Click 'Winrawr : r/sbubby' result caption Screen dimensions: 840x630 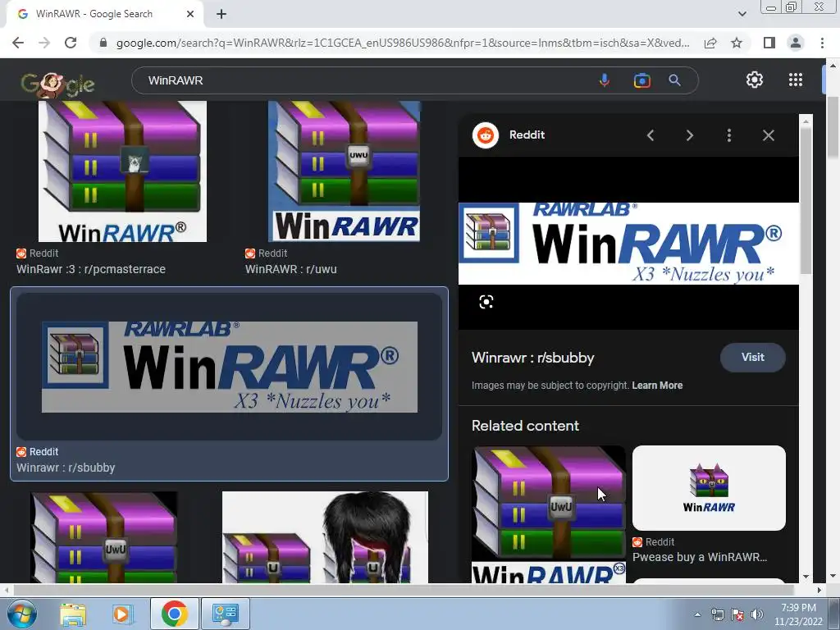(x=66, y=468)
